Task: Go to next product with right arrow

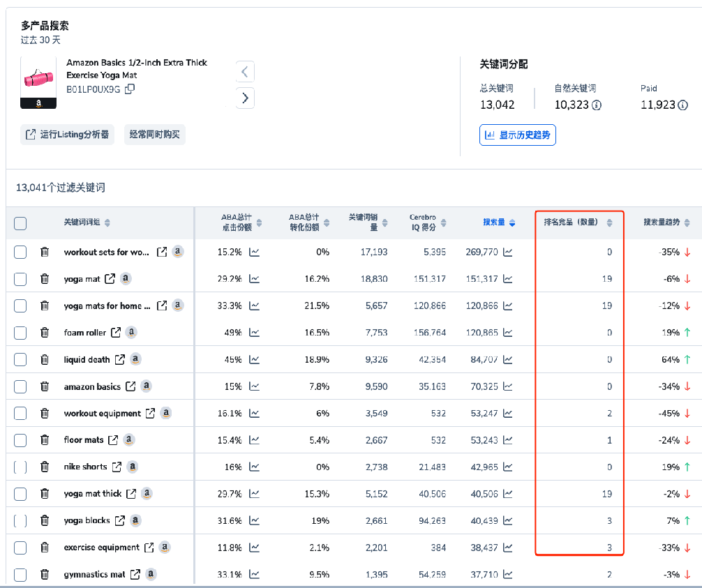Action: [245, 98]
